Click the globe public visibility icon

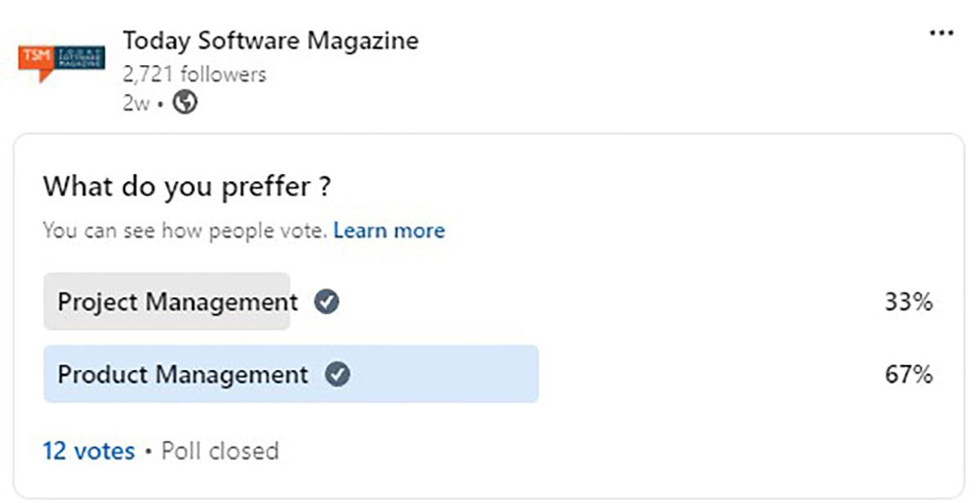pos(186,103)
